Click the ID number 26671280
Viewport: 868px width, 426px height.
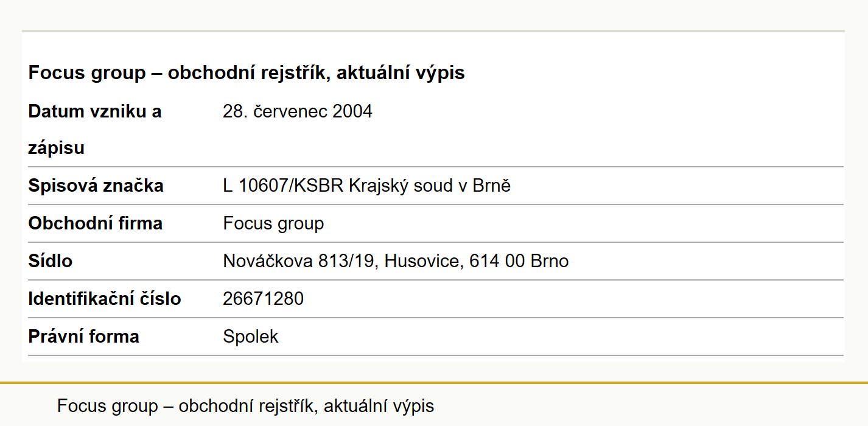[263, 299]
